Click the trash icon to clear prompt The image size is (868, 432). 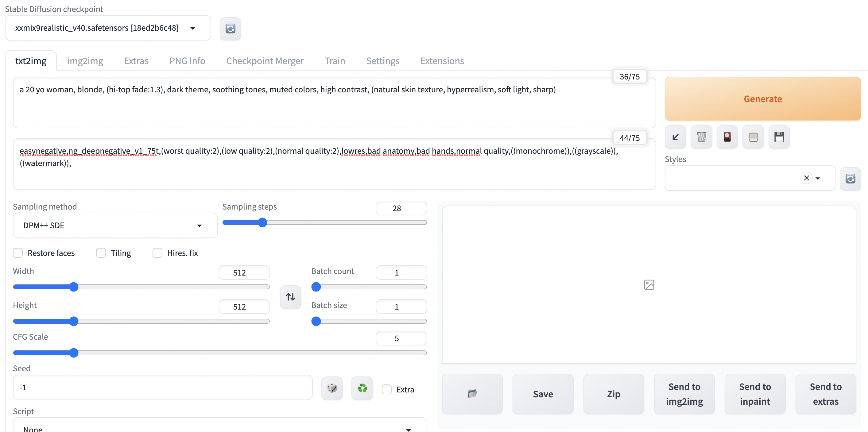701,137
